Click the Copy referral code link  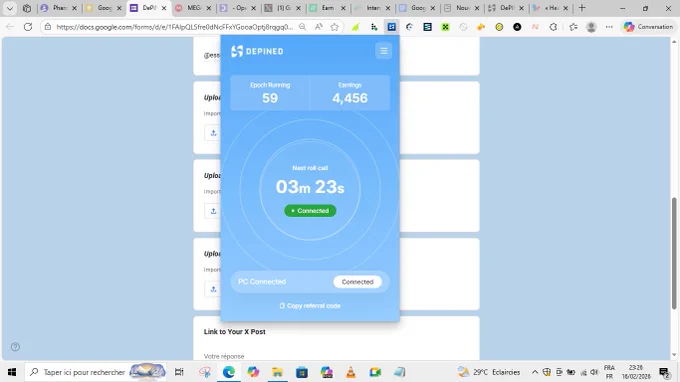[x=310, y=306]
